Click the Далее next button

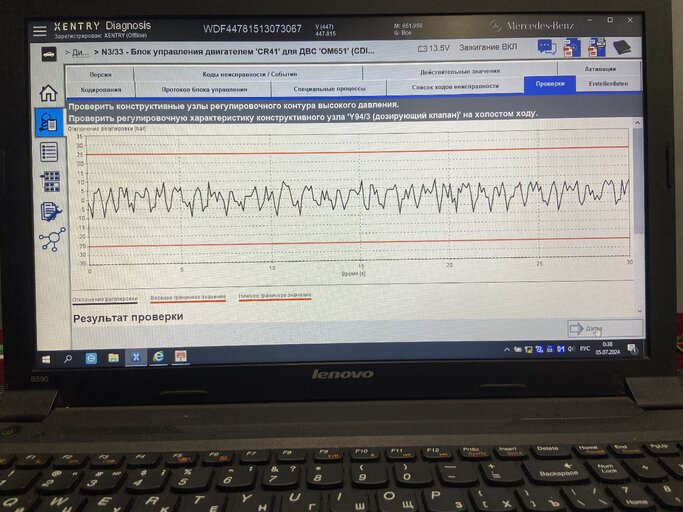pyautogui.click(x=605, y=329)
